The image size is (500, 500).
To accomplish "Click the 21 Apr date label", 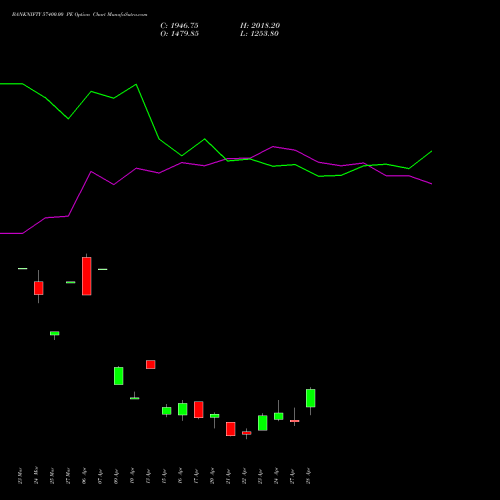I will pos(228,476).
